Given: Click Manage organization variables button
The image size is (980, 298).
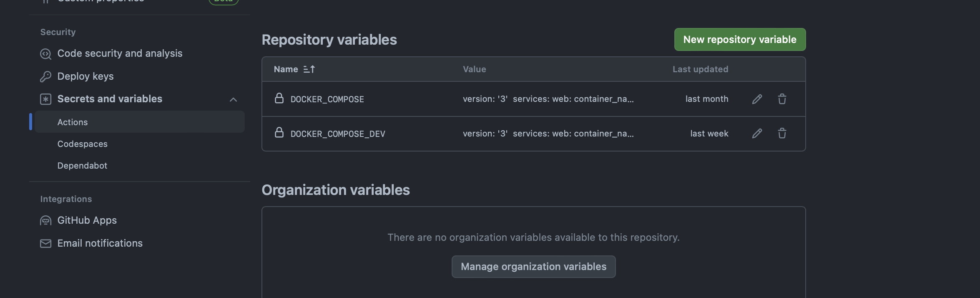Looking at the screenshot, I should [x=533, y=267].
